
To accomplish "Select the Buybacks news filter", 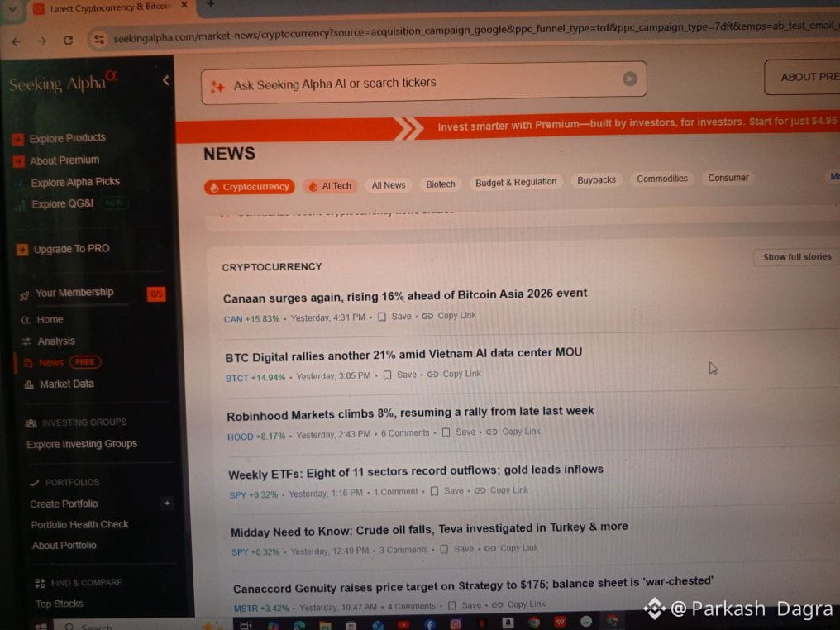I will [x=596, y=180].
